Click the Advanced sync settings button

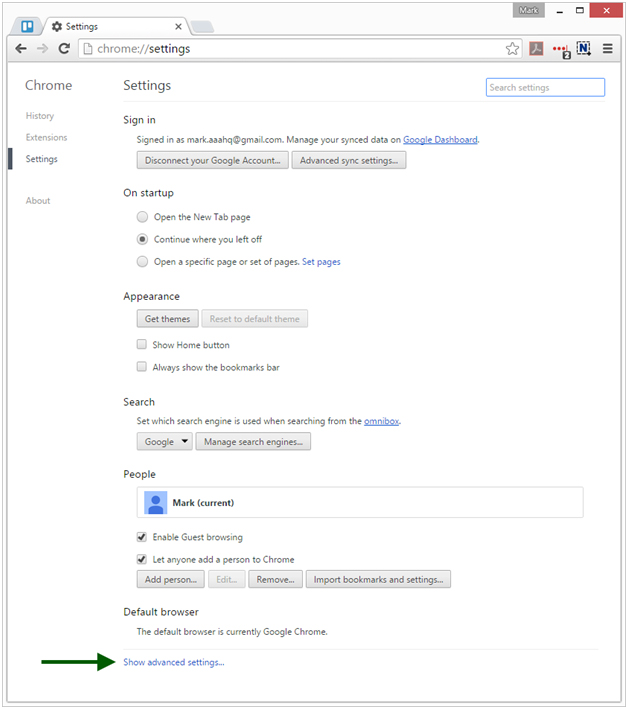(x=349, y=160)
